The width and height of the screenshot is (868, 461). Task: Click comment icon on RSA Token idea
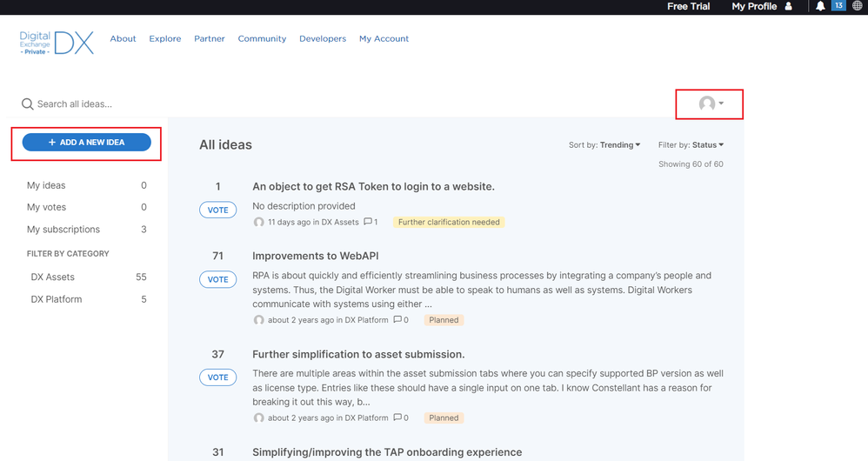(x=368, y=222)
